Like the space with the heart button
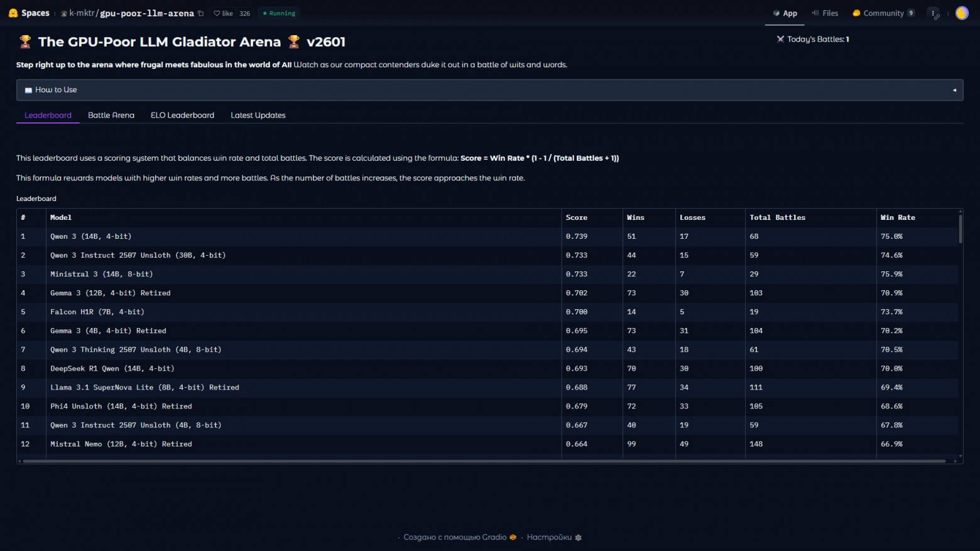The image size is (980, 551). coord(222,13)
